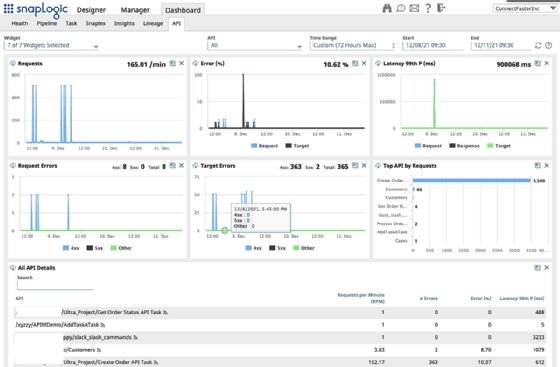Download the Top API by Requests data
The width and height of the screenshot is (560, 367).
pyautogui.click(x=378, y=166)
